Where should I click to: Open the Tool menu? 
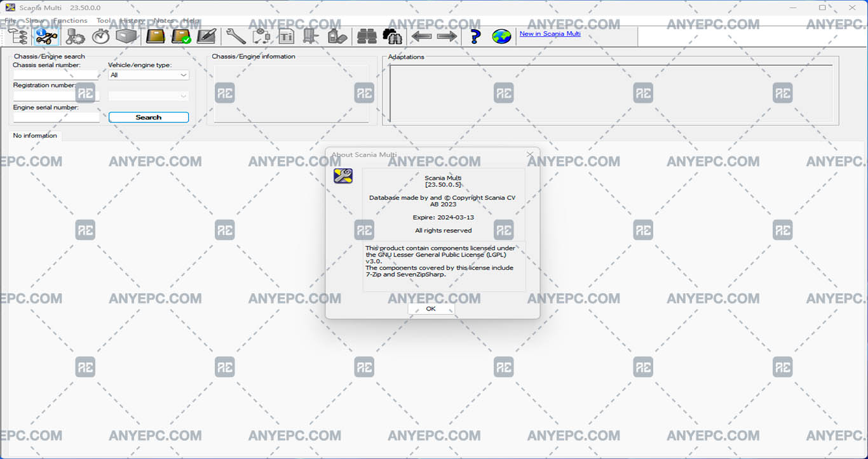(x=104, y=20)
